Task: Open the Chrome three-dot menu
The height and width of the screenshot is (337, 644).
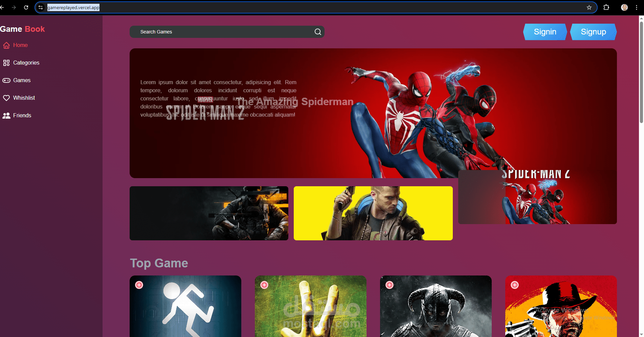Action: (637, 7)
